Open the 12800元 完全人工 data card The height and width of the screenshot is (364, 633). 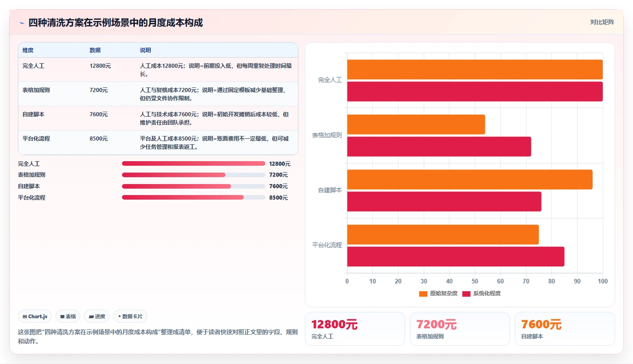355,329
